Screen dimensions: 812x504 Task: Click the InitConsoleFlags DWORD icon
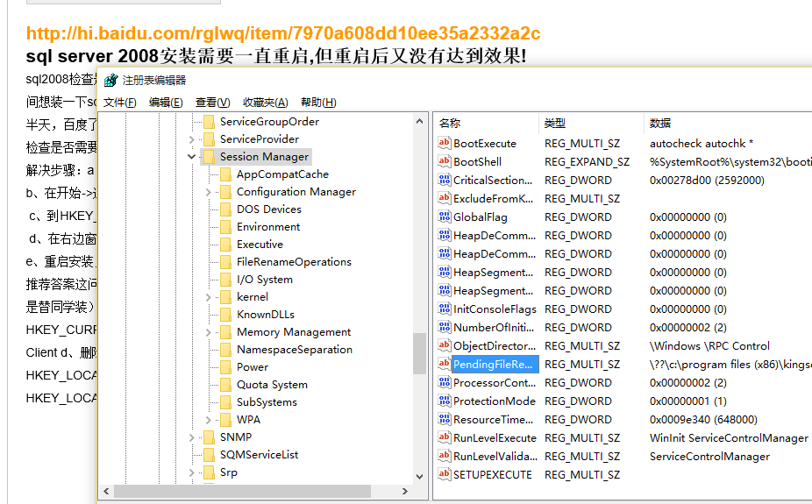pyautogui.click(x=445, y=309)
